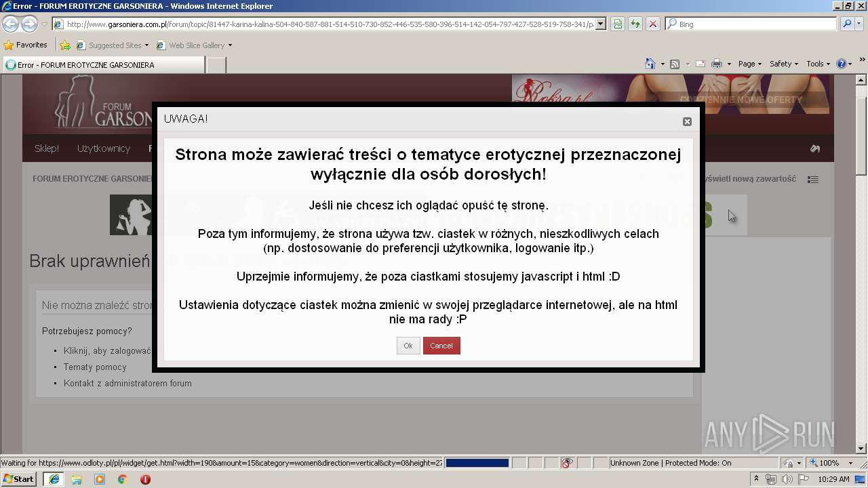Show hidden tray icons arrow
This screenshot has width=868, height=488.
(x=757, y=479)
